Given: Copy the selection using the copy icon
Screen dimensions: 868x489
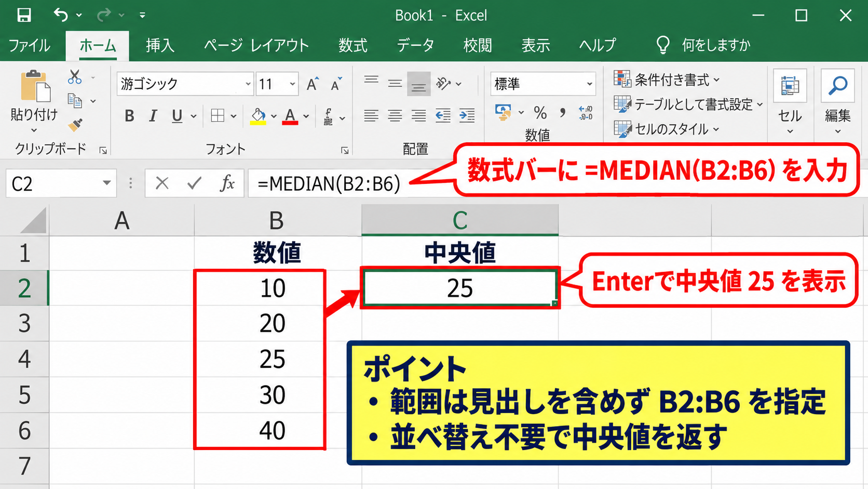Looking at the screenshot, I should [75, 101].
